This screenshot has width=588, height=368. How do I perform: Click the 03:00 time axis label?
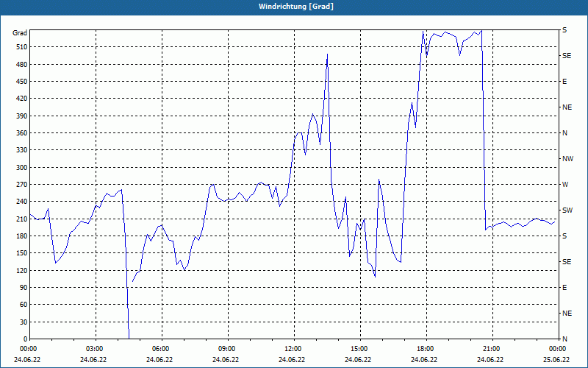click(94, 348)
